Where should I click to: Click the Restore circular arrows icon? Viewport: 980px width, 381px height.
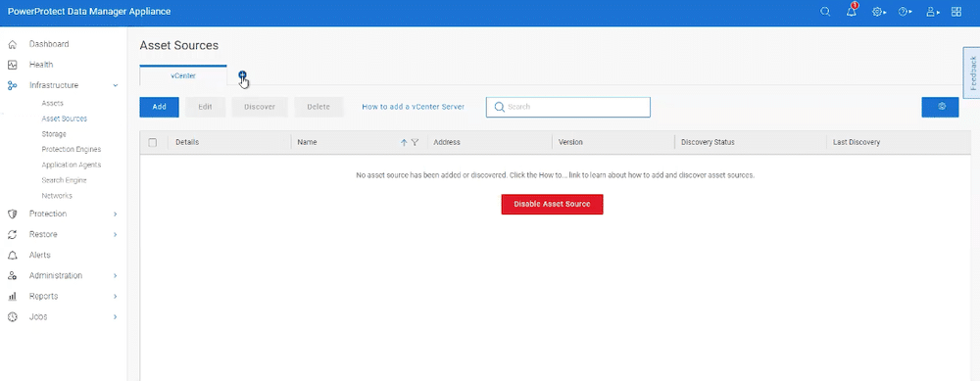[x=12, y=235]
